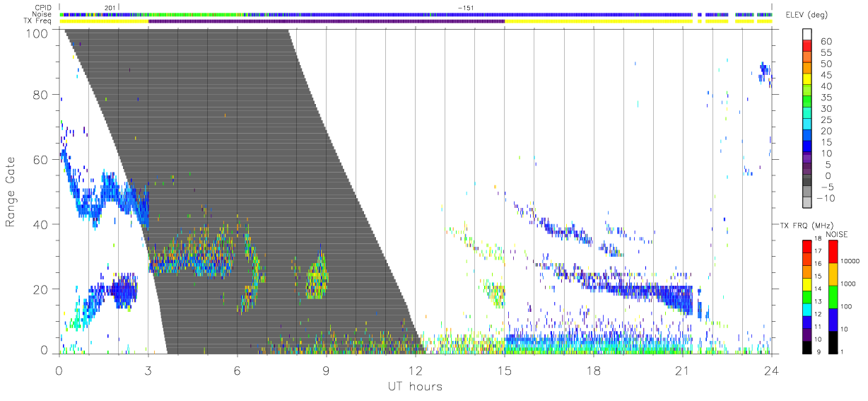
Task: Click the 1000 label on NOISE colorbar
Action: (x=848, y=284)
